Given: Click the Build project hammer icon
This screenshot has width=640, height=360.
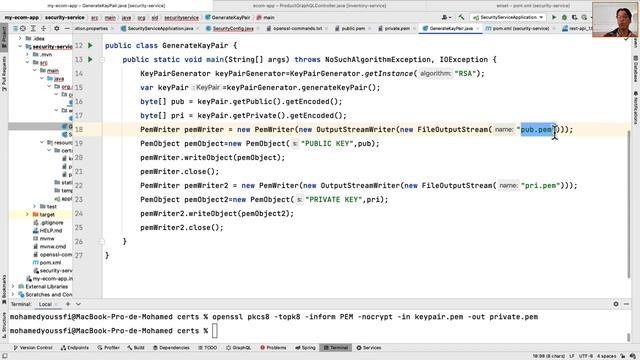Looking at the screenshot, I should click(x=461, y=18).
